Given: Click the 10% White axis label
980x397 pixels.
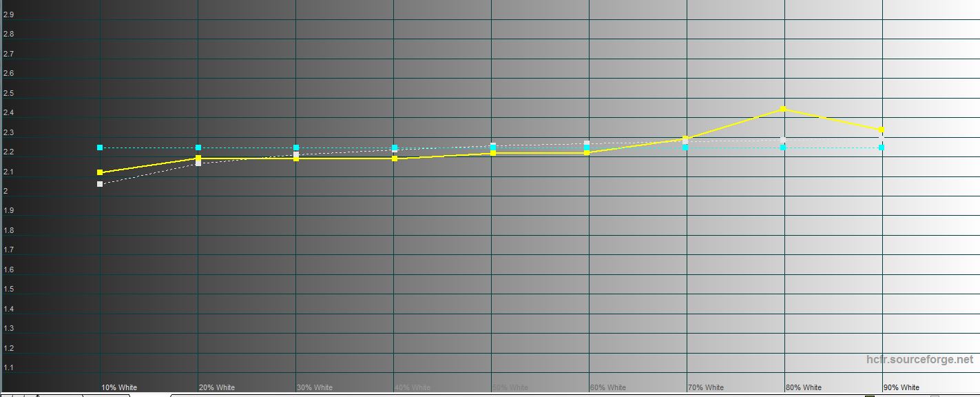Looking at the screenshot, I should 119,387.
